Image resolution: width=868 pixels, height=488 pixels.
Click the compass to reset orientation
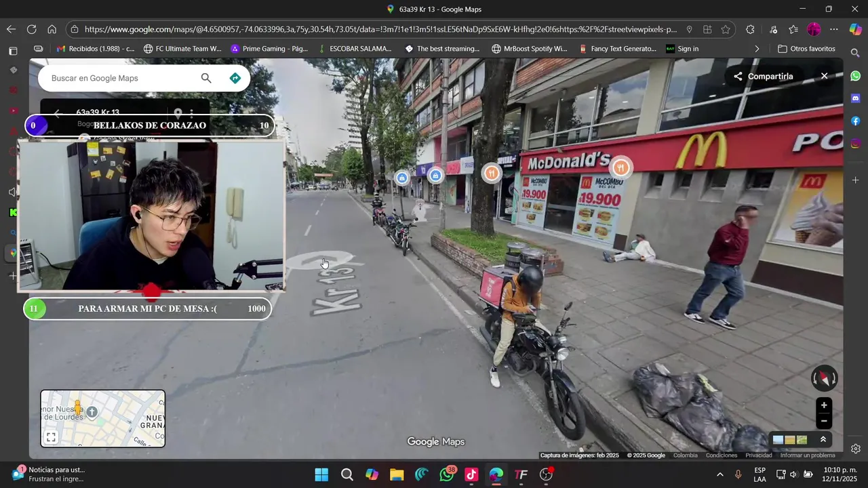(x=825, y=378)
